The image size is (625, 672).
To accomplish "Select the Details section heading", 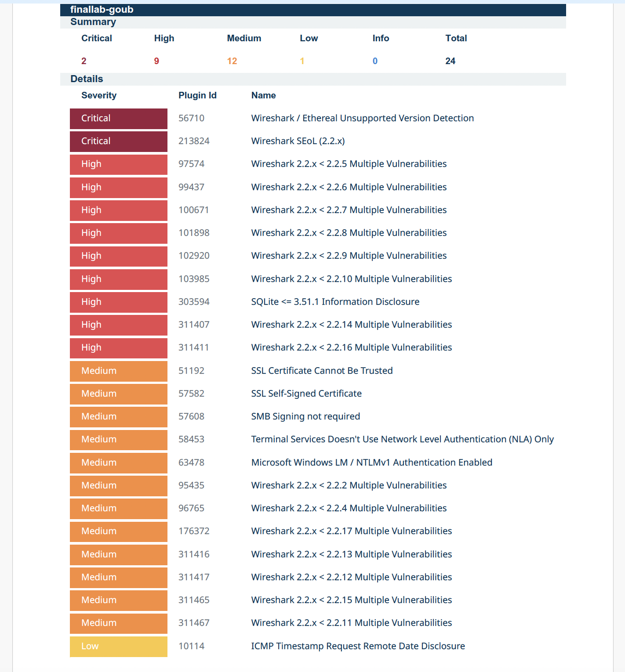I will (87, 79).
